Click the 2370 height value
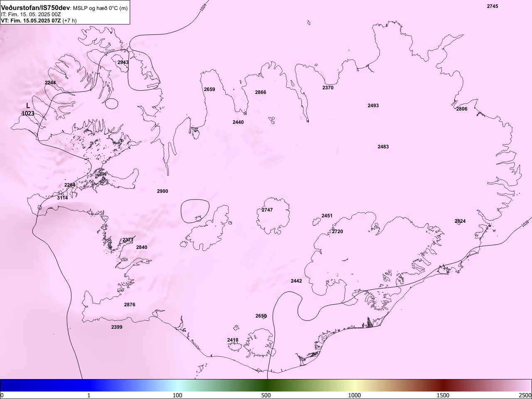The image size is (532, 399). pos(328,88)
